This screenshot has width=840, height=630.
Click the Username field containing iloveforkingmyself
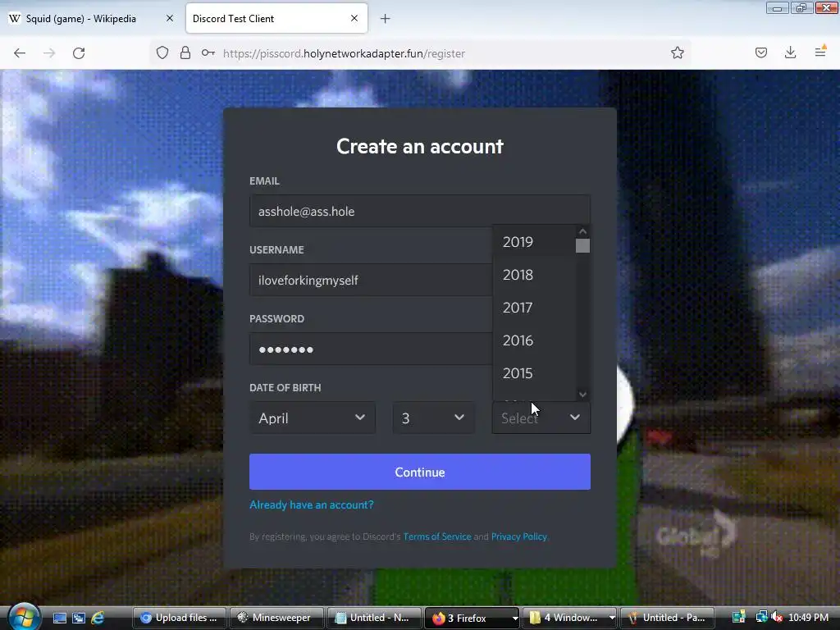(x=371, y=281)
